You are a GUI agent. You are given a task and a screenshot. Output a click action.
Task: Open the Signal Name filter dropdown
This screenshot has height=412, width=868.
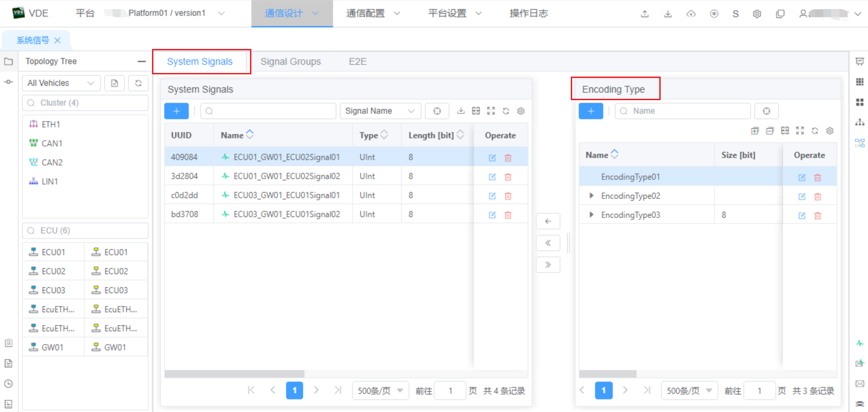click(380, 111)
